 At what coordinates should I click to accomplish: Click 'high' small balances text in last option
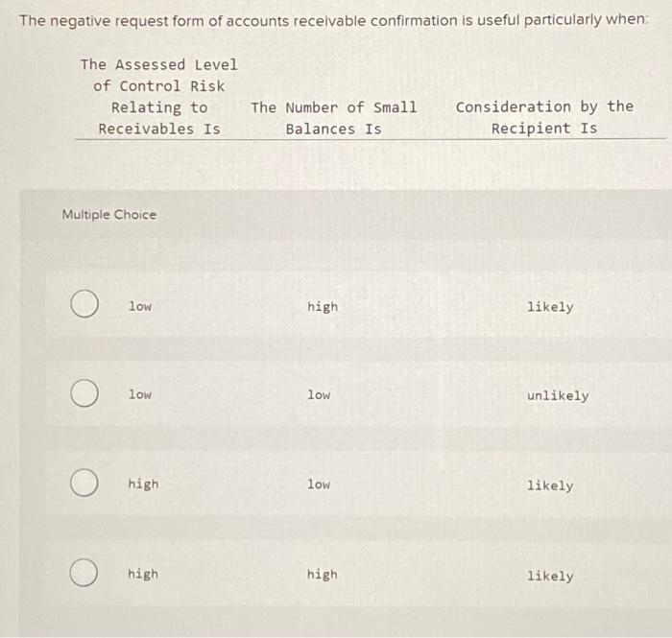point(323,575)
